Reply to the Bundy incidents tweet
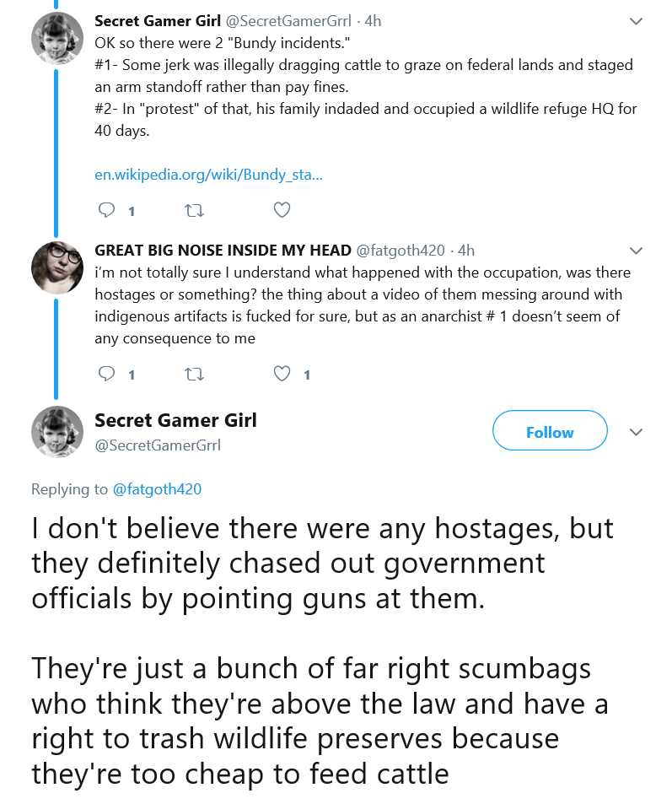 (x=106, y=210)
